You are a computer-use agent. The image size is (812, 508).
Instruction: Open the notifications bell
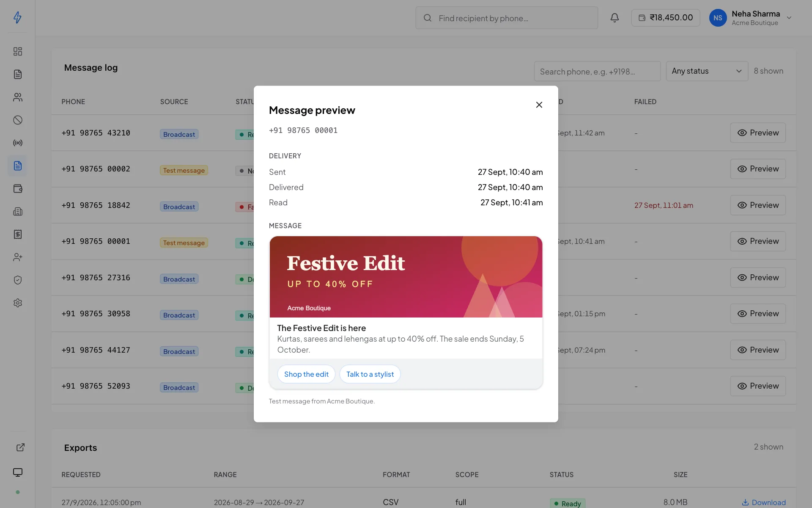[614, 18]
